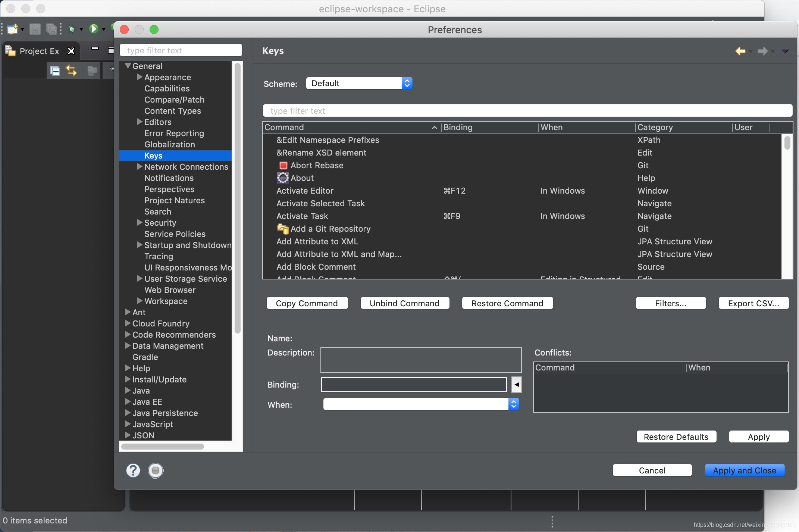Select the About command row
The image size is (799, 532).
coord(522,178)
